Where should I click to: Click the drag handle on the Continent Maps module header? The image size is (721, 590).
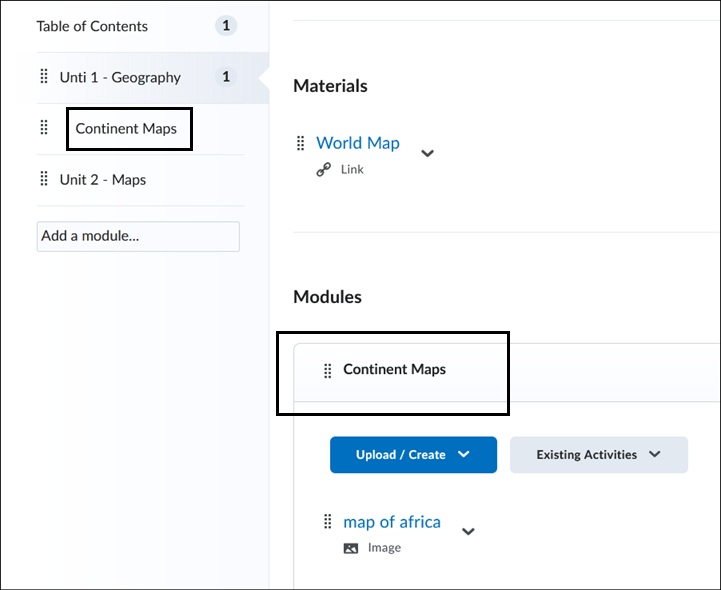coord(327,371)
